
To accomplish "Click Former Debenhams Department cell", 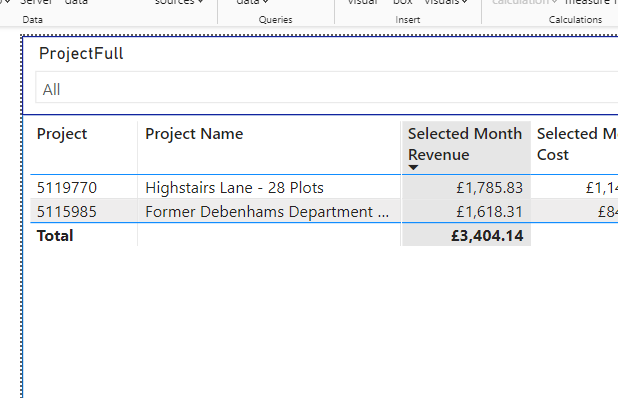I will click(267, 212).
